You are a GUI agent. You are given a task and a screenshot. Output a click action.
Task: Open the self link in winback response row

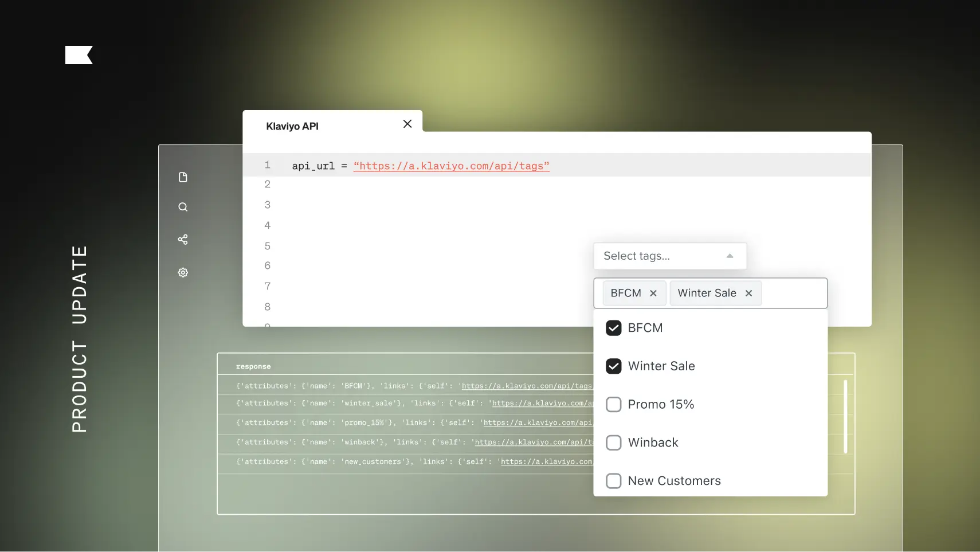pyautogui.click(x=534, y=443)
